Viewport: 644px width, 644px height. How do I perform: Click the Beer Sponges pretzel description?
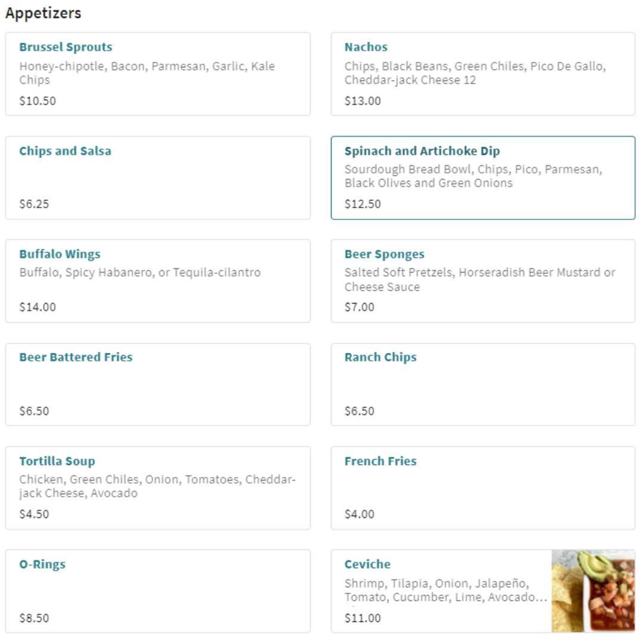tap(479, 280)
